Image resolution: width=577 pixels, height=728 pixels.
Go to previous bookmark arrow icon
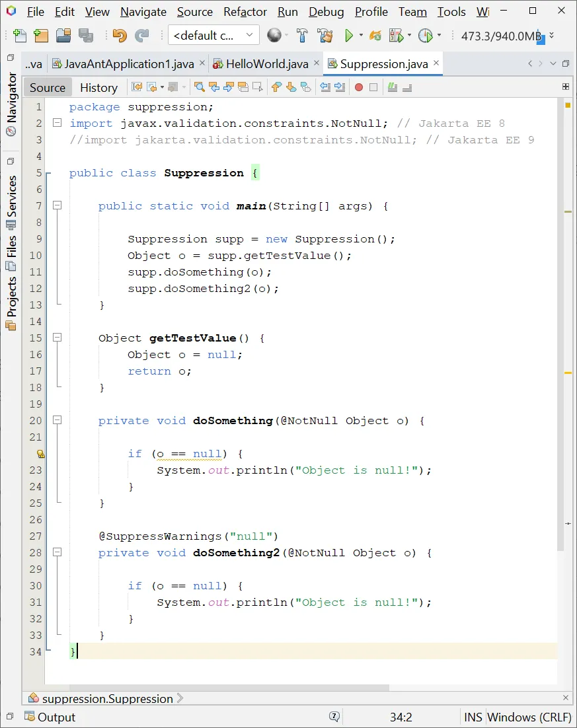(276, 87)
